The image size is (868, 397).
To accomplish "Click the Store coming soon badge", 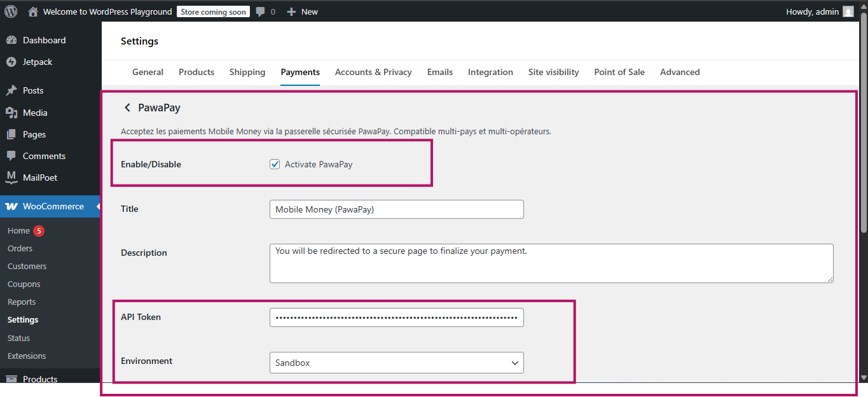I will 213,11.
